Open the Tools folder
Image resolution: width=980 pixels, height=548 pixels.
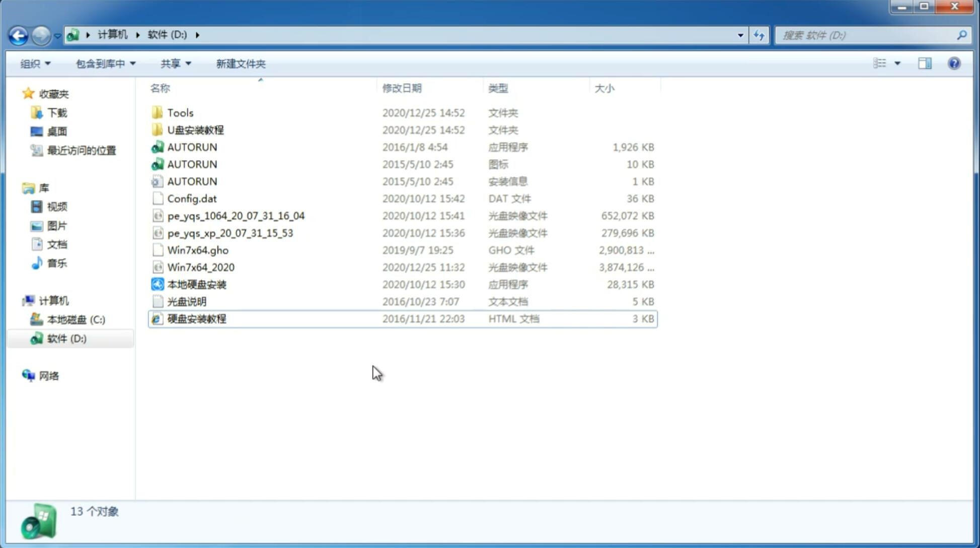(179, 112)
